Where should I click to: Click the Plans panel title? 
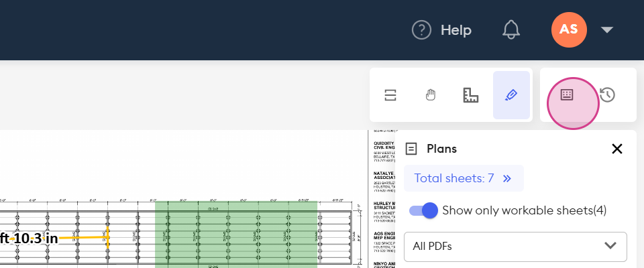point(441,149)
